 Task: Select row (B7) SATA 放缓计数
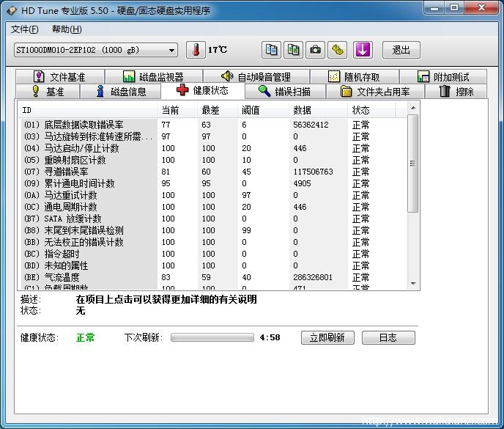pyautogui.click(x=213, y=219)
